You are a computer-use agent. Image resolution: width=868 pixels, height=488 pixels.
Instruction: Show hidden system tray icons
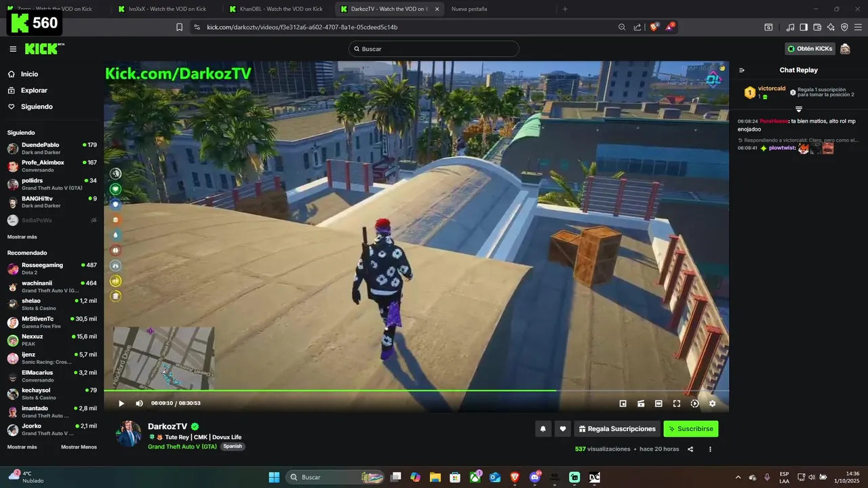[x=738, y=477]
